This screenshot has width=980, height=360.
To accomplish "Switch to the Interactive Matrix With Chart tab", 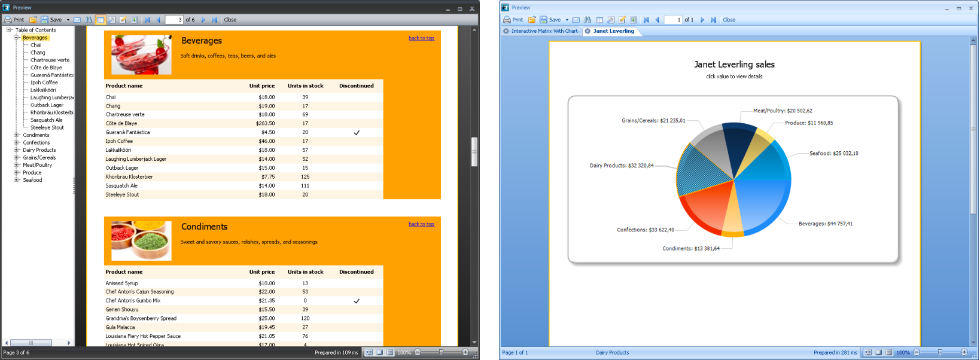I will pyautogui.click(x=544, y=31).
